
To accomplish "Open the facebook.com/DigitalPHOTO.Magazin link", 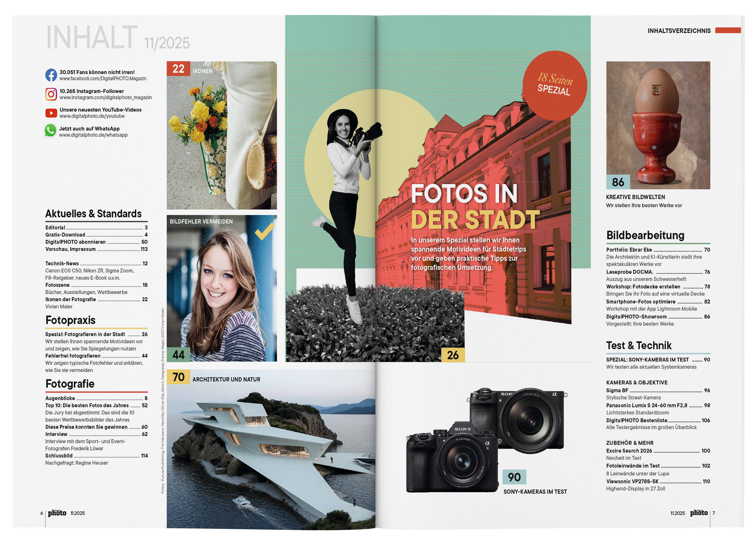I will coord(103,79).
